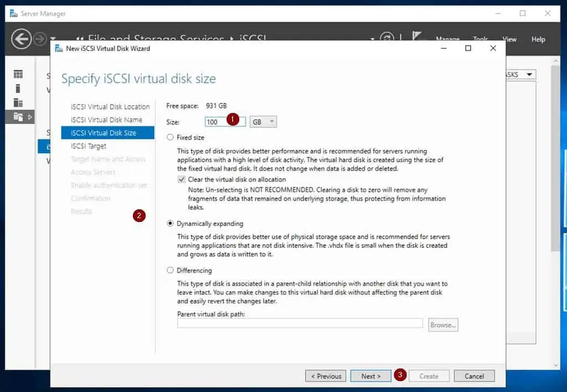Click the Server Manager forward arrow button

39,39
